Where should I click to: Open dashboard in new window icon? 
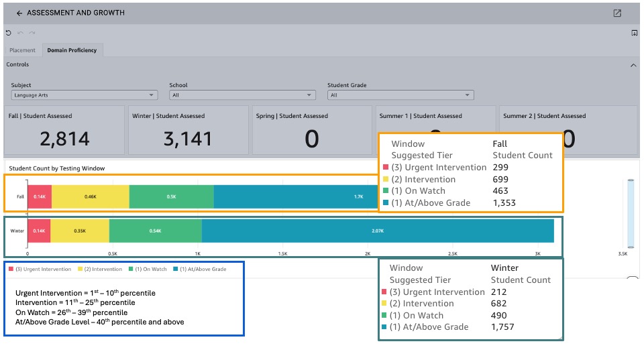(617, 13)
